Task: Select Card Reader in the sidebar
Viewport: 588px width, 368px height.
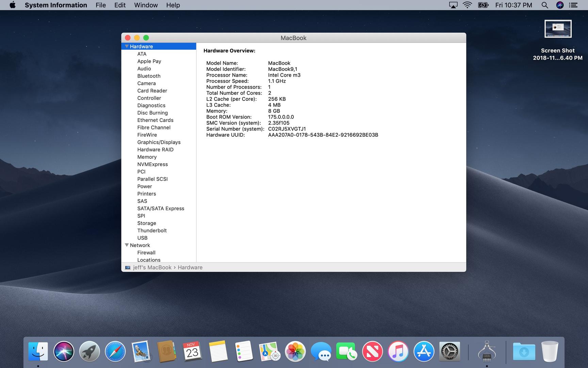Action: pos(152,91)
